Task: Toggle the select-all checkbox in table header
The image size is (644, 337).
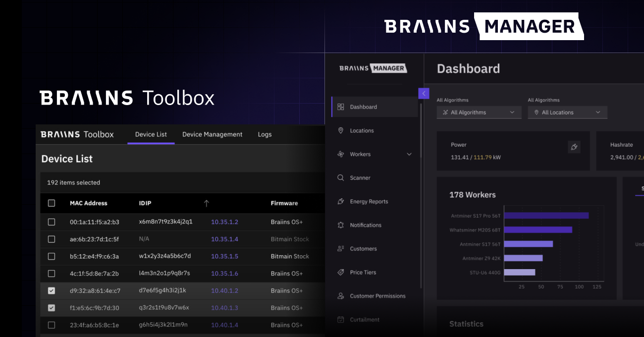Action: click(x=52, y=203)
